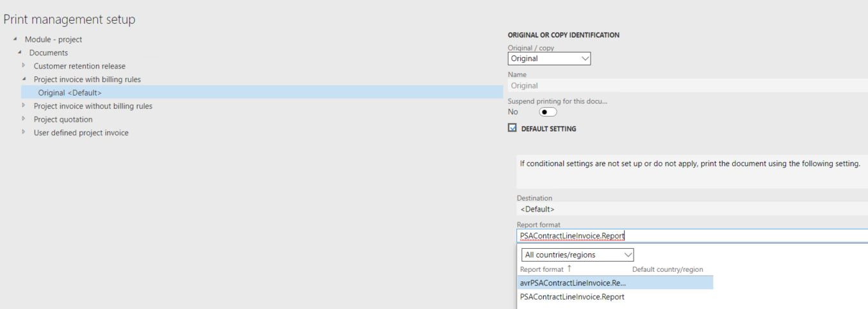Expand Project invoice without billing rules arrow
This screenshot has width=868, height=309.
pos(24,106)
